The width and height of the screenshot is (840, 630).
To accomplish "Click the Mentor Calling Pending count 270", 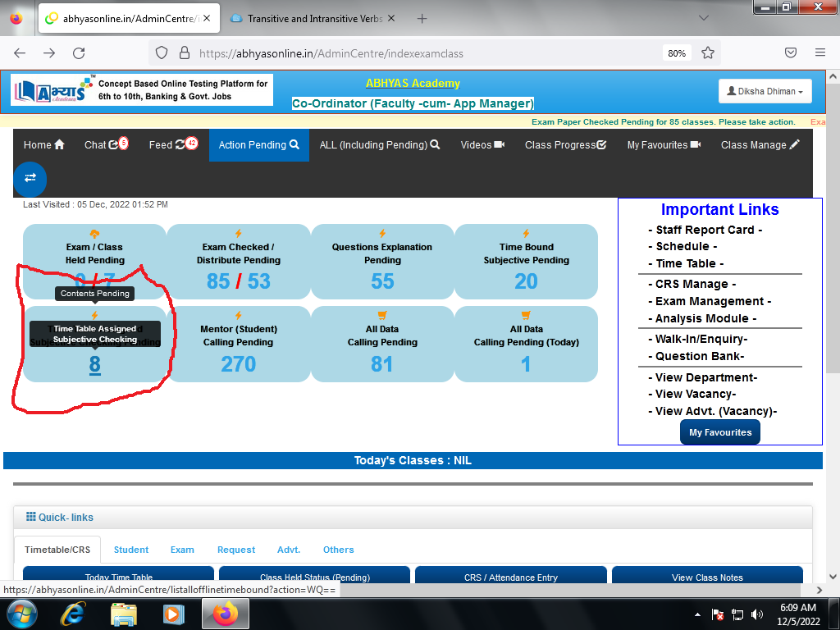I will pyautogui.click(x=238, y=364).
